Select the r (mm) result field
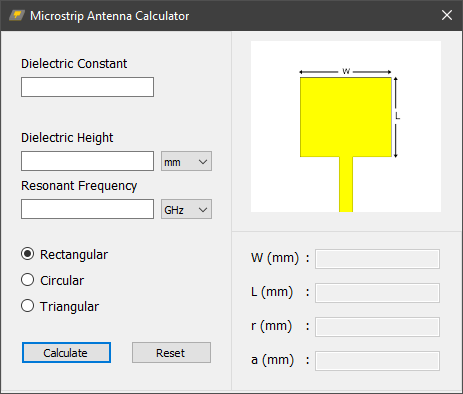The width and height of the screenshot is (463, 394). click(377, 327)
